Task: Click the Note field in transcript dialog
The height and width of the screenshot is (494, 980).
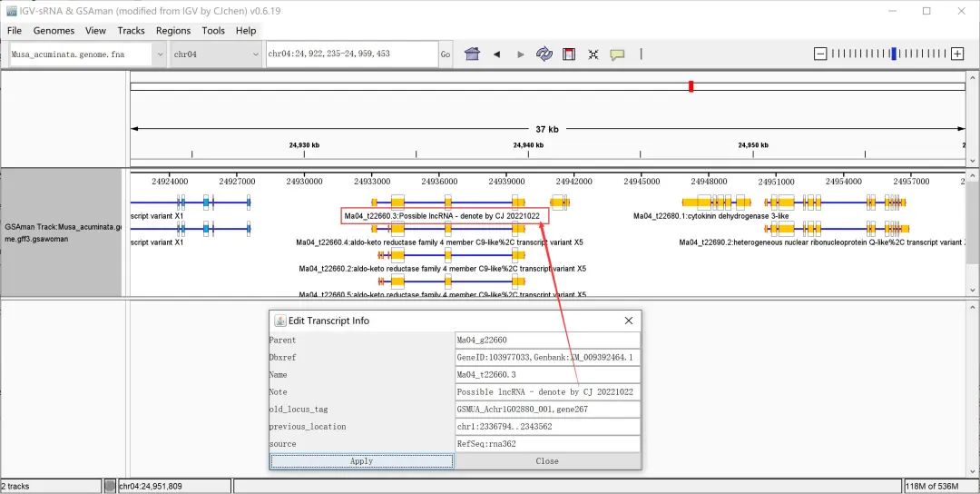Action: coord(547,392)
